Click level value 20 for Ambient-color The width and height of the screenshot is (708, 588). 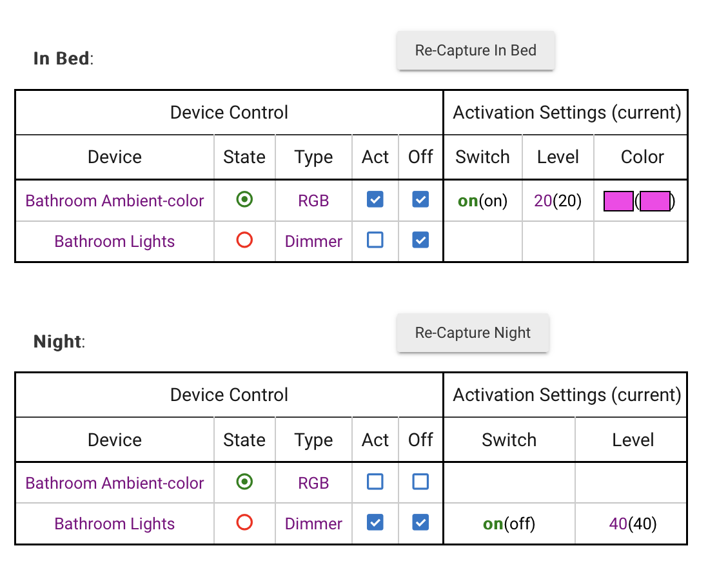543,201
